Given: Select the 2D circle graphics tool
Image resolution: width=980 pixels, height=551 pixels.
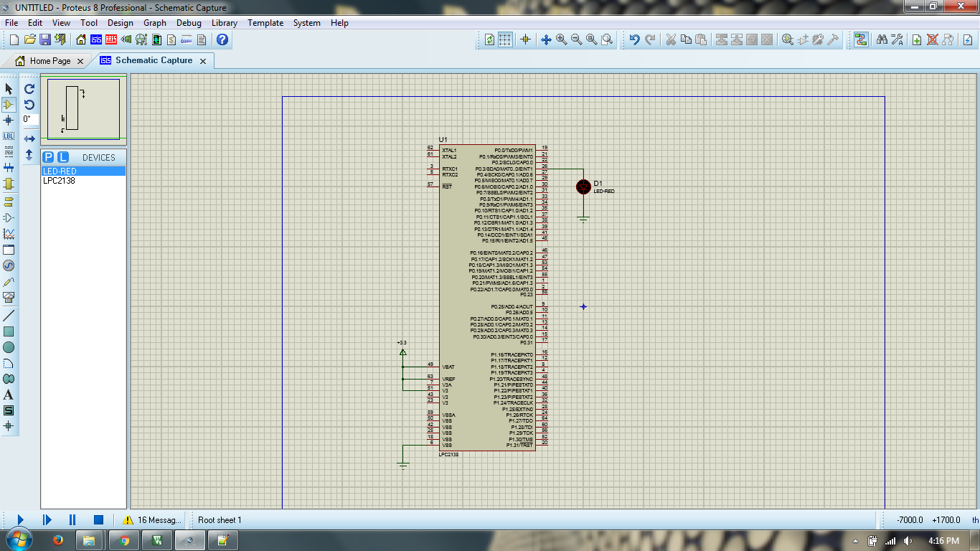Looking at the screenshot, I should (x=9, y=347).
